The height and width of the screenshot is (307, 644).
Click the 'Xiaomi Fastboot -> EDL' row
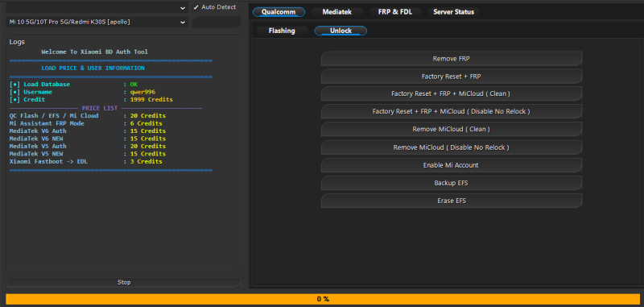(85, 161)
